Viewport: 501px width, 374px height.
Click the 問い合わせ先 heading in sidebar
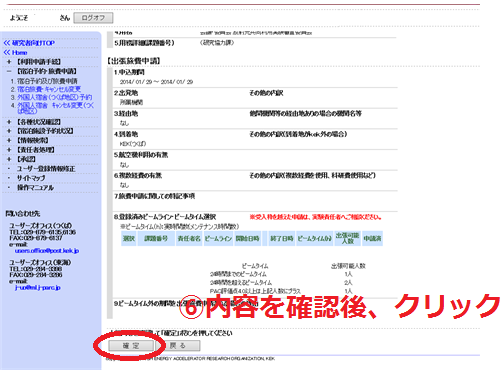coord(23,213)
